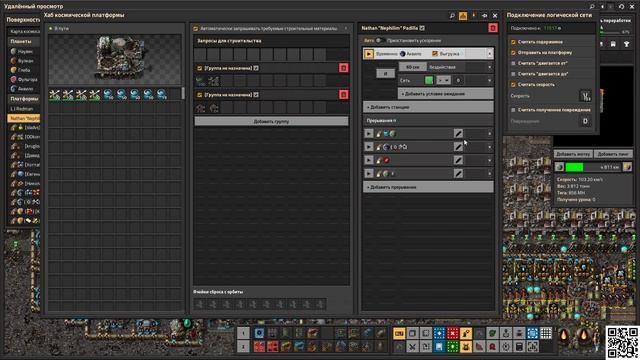Open the calculator-like icon in the shortcut bar

pyautogui.click(x=519, y=347)
